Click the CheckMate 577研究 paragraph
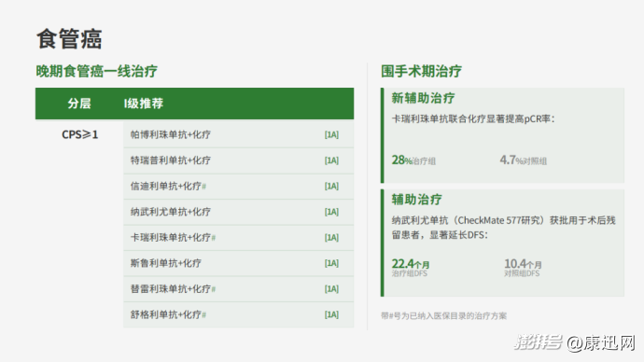Image resolution: width=644 pixels, height=362 pixels. point(504,228)
